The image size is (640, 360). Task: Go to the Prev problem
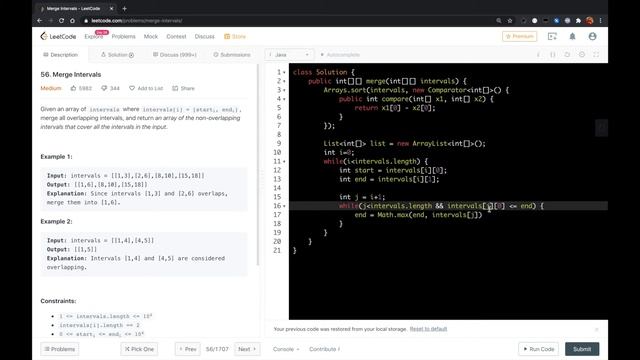(x=188, y=349)
